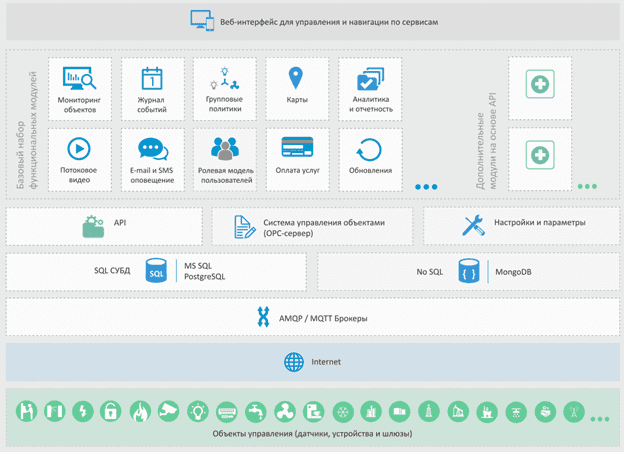Image resolution: width=624 pixels, height=452 pixels.
Task: Play Потоковое видео module icon
Action: 78,148
